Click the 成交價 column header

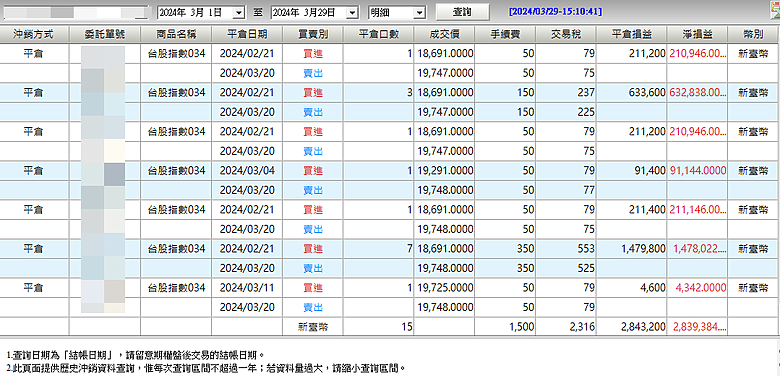[x=444, y=34]
